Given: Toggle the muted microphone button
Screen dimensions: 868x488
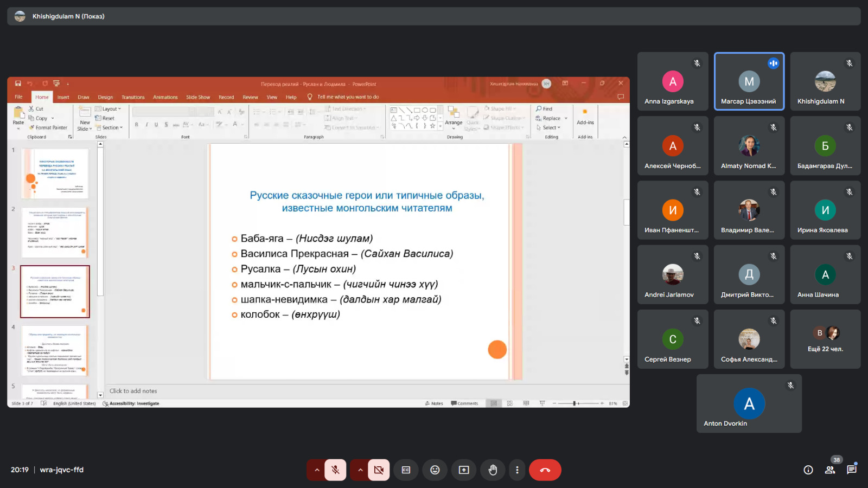Looking at the screenshot, I should pos(335,470).
